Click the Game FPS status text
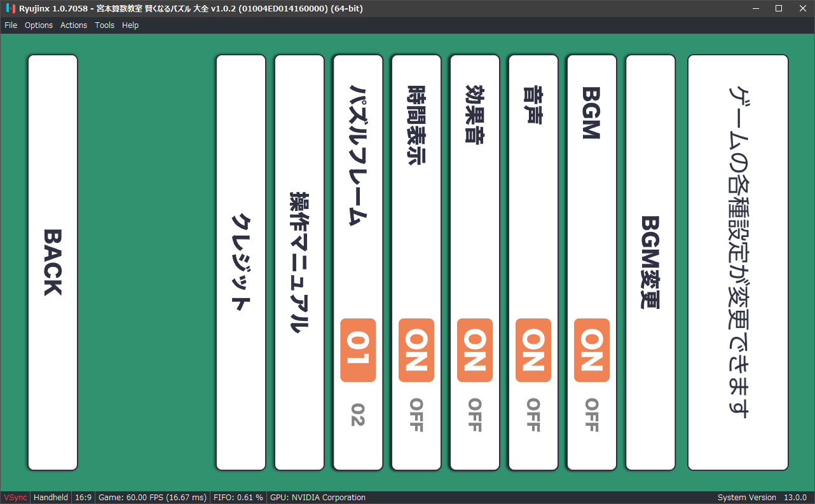The width and height of the screenshot is (815, 504). (153, 498)
